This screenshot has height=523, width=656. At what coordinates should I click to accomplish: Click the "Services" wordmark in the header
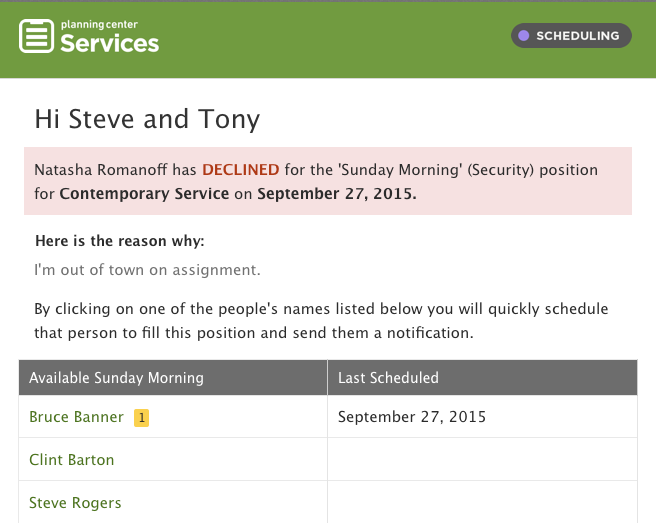click(109, 43)
